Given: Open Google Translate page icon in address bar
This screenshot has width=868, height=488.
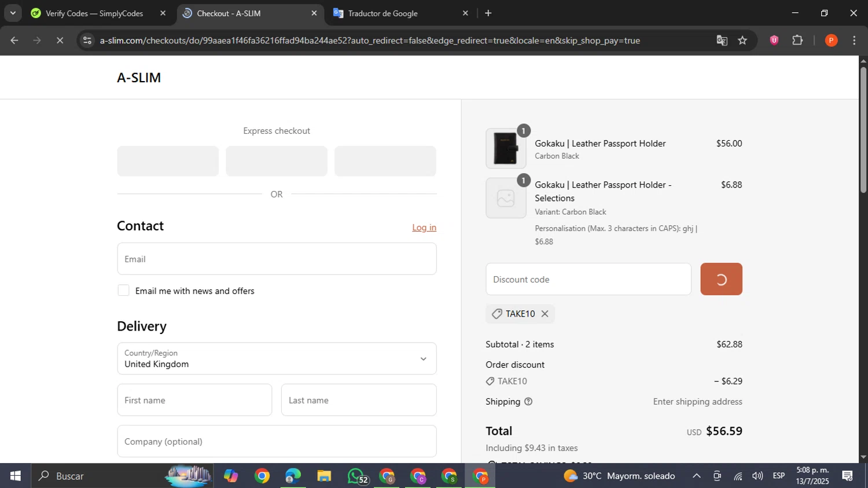Looking at the screenshot, I should point(722,41).
